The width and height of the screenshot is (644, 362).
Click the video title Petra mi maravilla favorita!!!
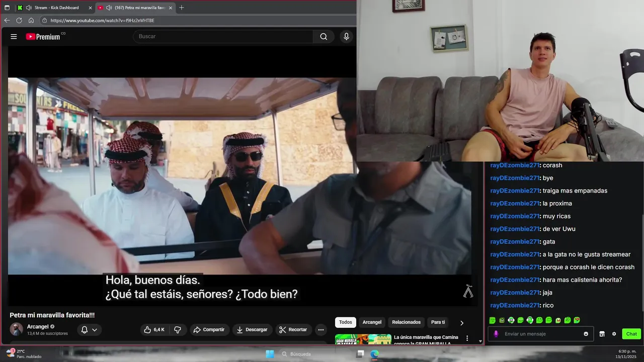tap(52, 315)
